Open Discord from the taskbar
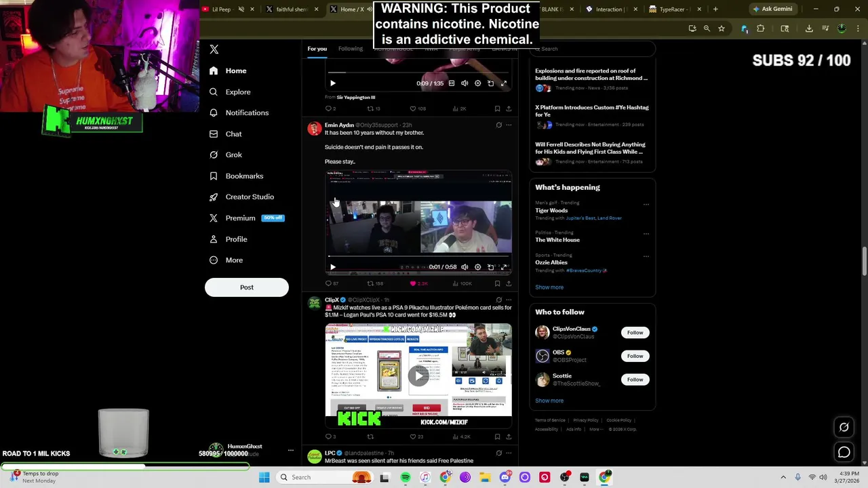868x488 pixels. [x=505, y=477]
